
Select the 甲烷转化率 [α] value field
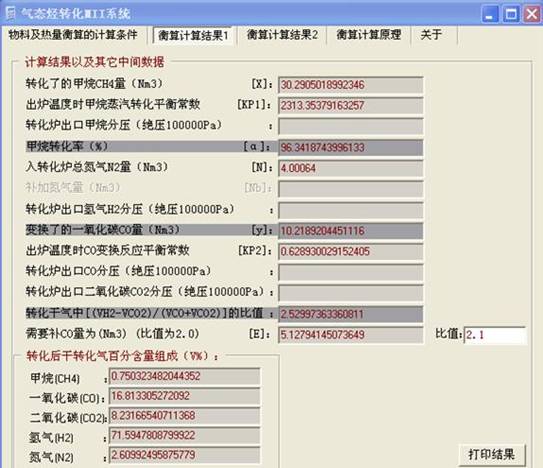pyautogui.click(x=350, y=148)
